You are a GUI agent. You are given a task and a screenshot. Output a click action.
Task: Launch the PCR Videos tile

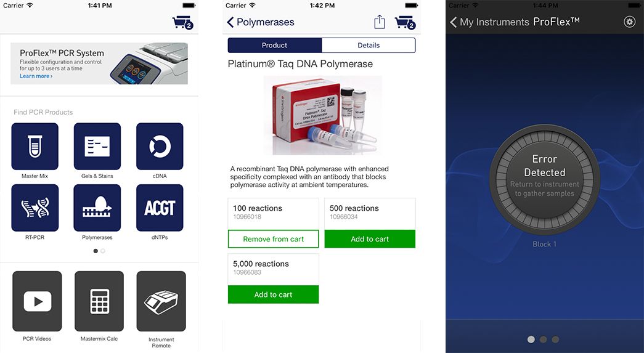[x=38, y=301]
